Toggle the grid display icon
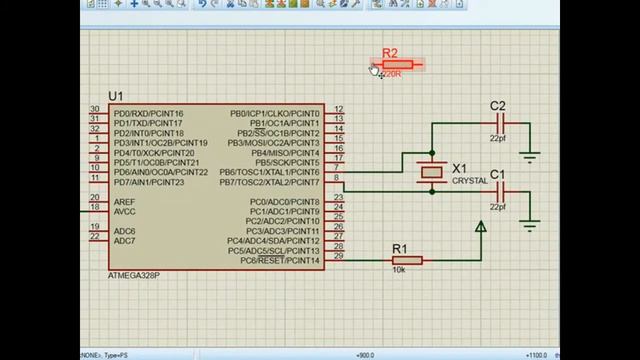 click(x=103, y=4)
